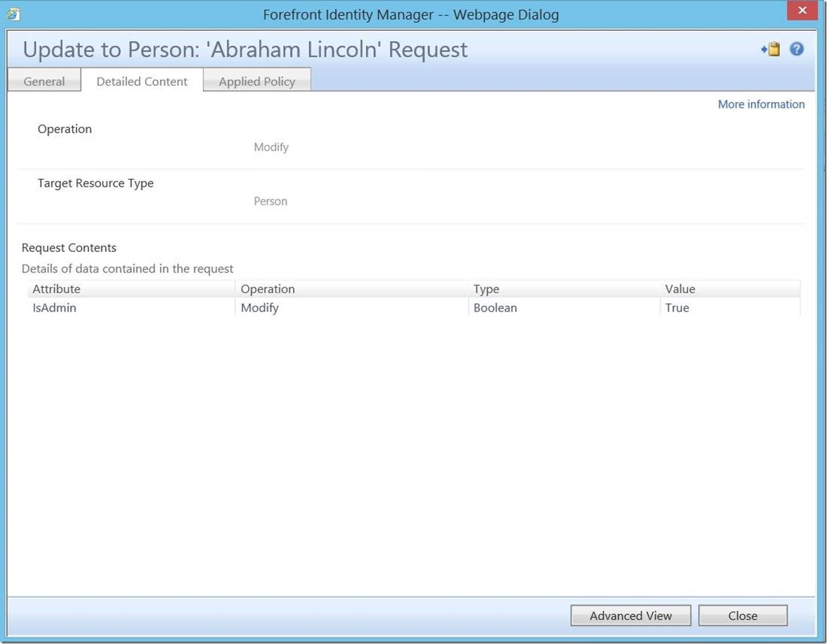Select the True value cell
Image resolution: width=827 pixels, height=644 pixels.
click(x=730, y=308)
